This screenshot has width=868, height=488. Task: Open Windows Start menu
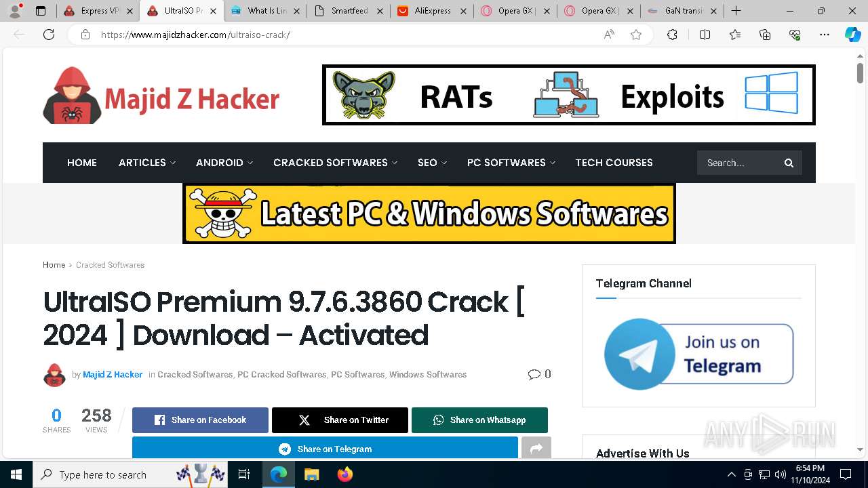coord(16,474)
